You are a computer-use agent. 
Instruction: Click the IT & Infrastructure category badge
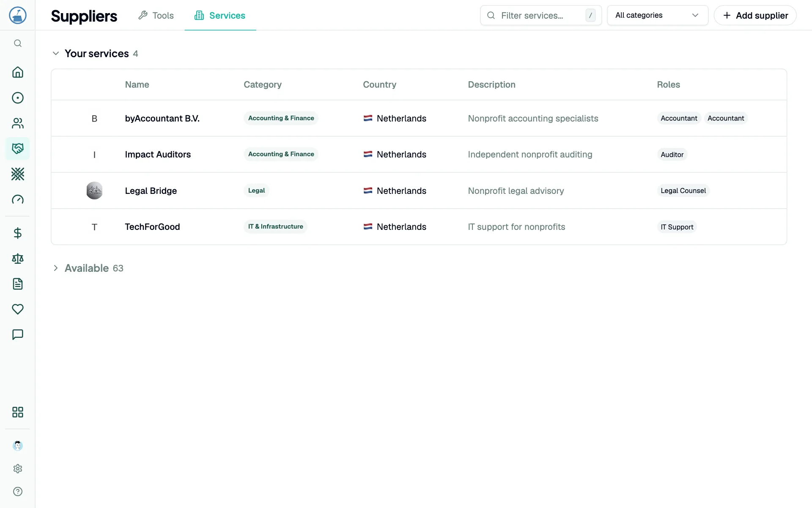tap(275, 226)
